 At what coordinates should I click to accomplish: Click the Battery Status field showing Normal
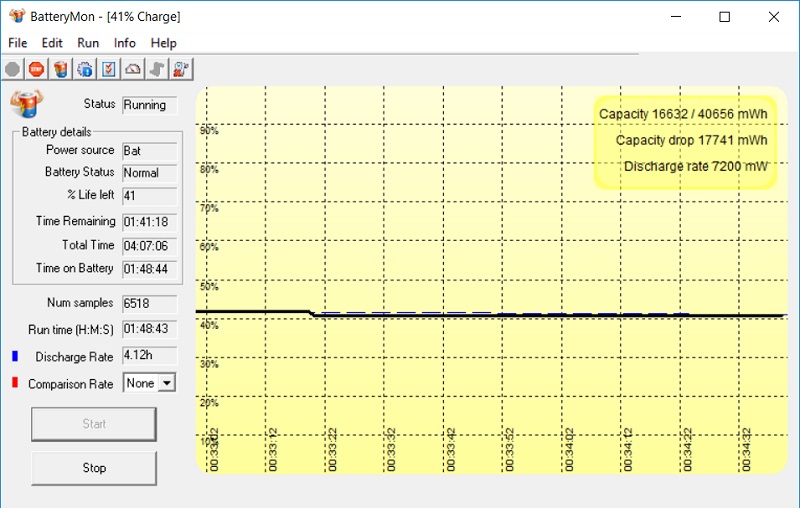click(x=149, y=173)
